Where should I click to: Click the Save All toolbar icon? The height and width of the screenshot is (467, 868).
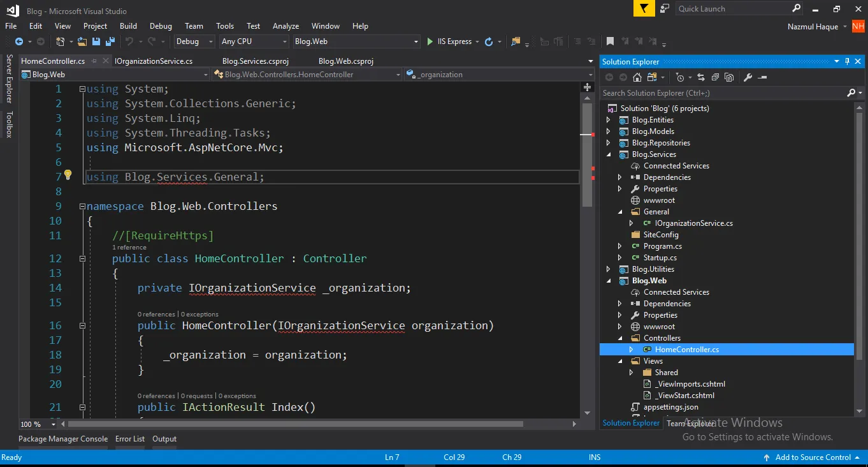(x=109, y=41)
